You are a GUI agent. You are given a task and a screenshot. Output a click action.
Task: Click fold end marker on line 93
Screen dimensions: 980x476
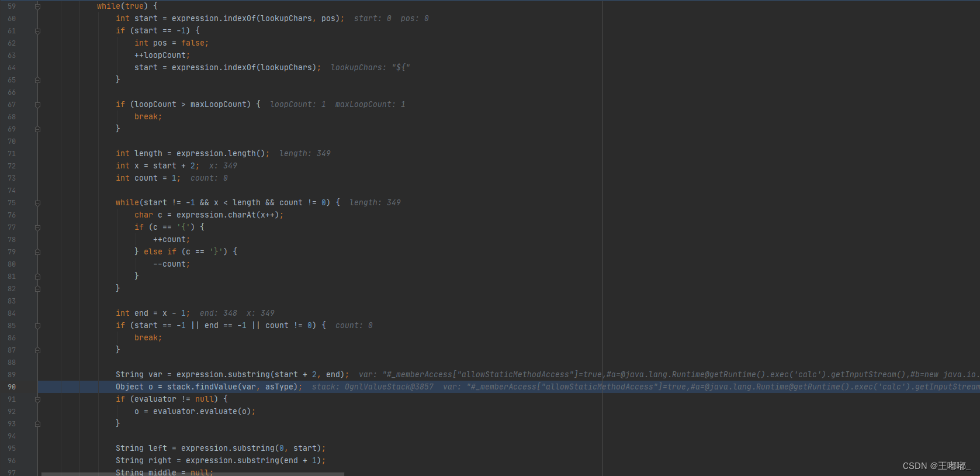pos(37,424)
